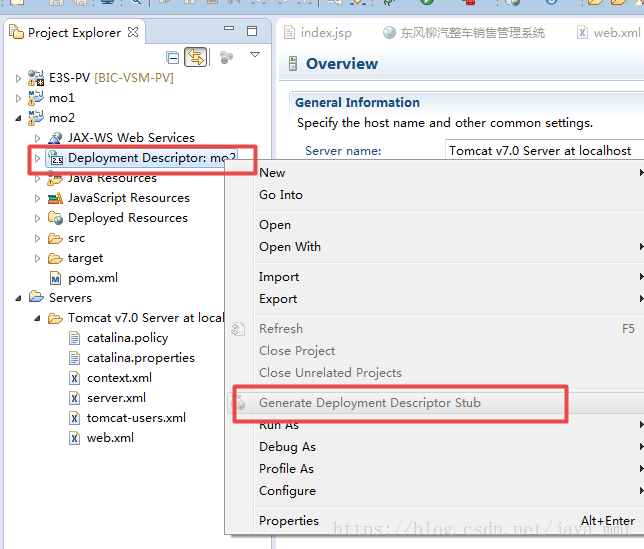The height and width of the screenshot is (549, 644).
Task: Expand Deployed Resources node
Action: point(37,218)
